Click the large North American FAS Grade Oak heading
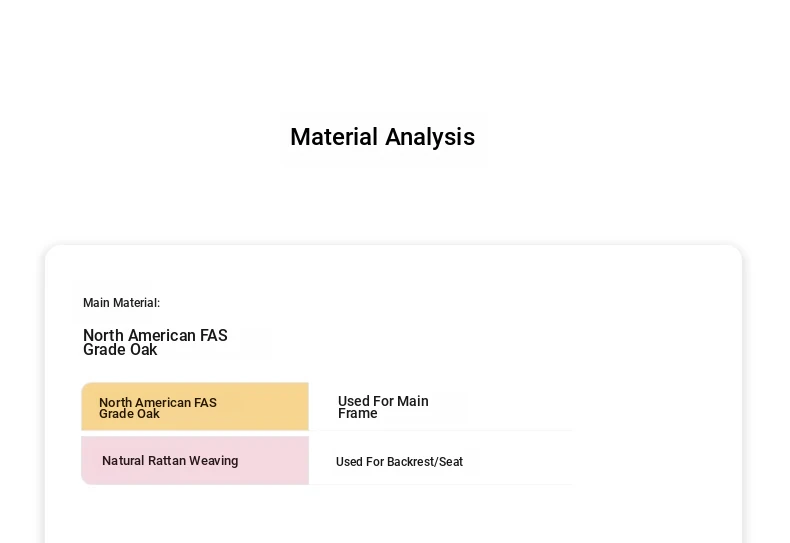Viewport: 790px width, 543px height. pos(155,343)
